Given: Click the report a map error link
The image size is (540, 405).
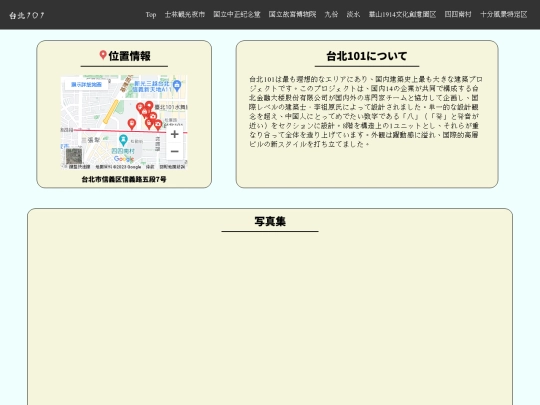Looking at the screenshot, I should [172, 167].
